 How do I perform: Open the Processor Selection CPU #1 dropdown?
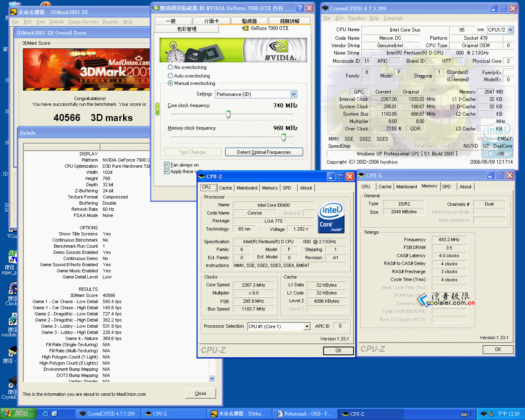[x=279, y=326]
